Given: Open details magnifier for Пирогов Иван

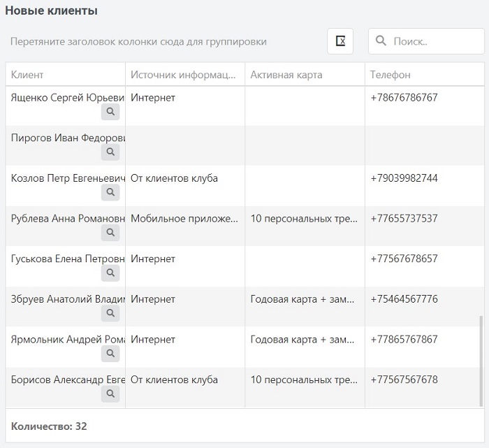Looking at the screenshot, I should 110,152.
